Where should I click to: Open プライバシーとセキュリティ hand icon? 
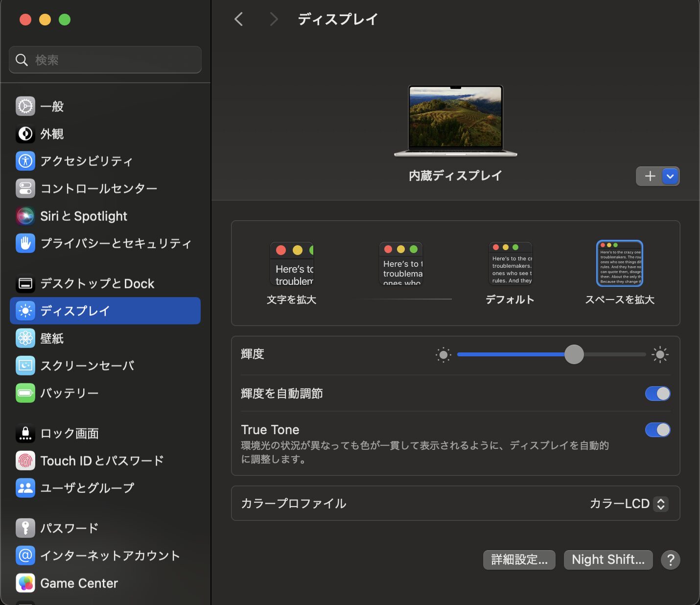[x=25, y=243]
